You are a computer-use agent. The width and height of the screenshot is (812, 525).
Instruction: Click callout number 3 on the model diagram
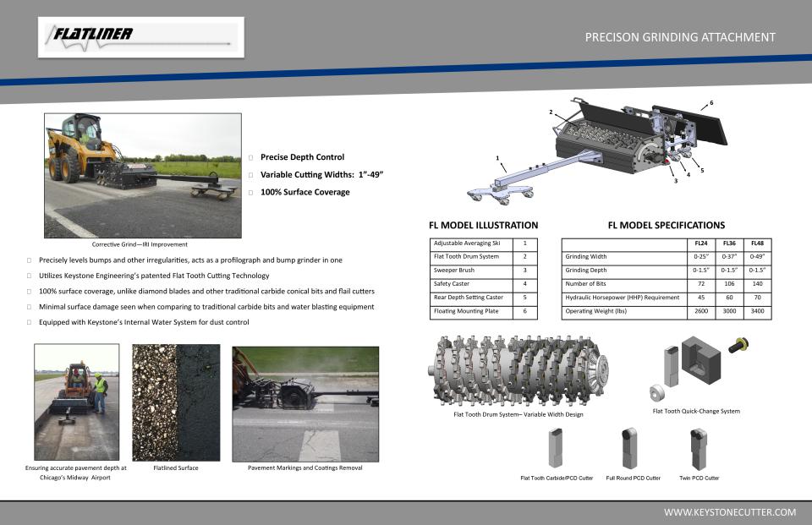(x=676, y=181)
